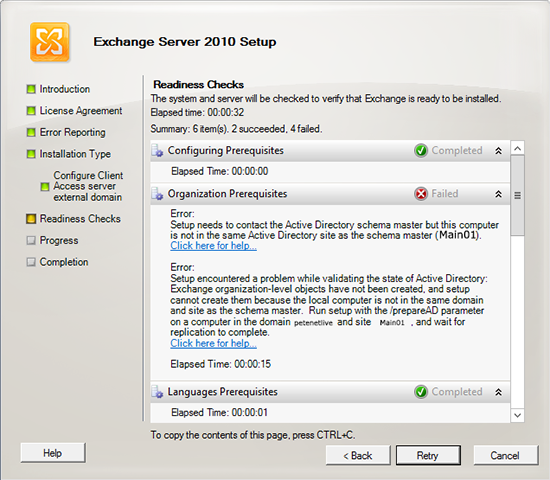The image size is (550, 480).
Task: Click red Failed status icon
Action: coord(421,194)
